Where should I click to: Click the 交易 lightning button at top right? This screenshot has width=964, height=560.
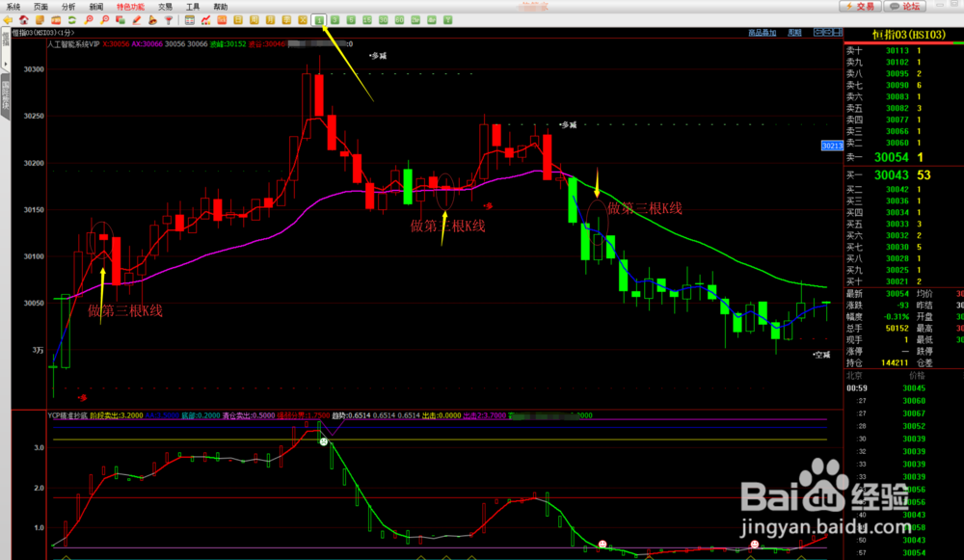tap(860, 6)
